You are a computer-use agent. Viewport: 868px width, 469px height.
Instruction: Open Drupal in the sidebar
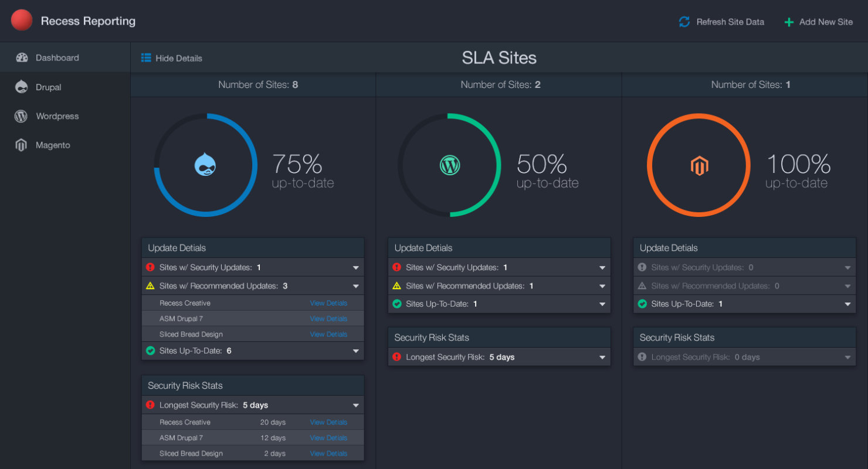[x=65, y=87]
